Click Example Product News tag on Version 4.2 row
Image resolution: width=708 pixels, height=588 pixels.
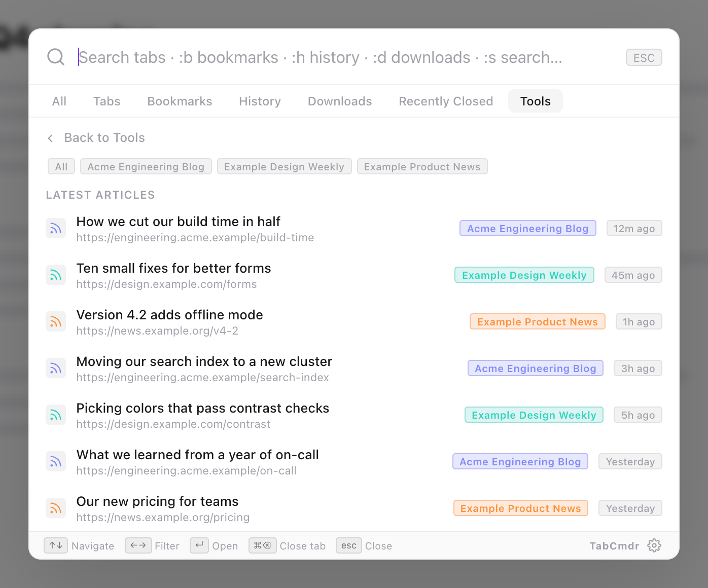538,321
